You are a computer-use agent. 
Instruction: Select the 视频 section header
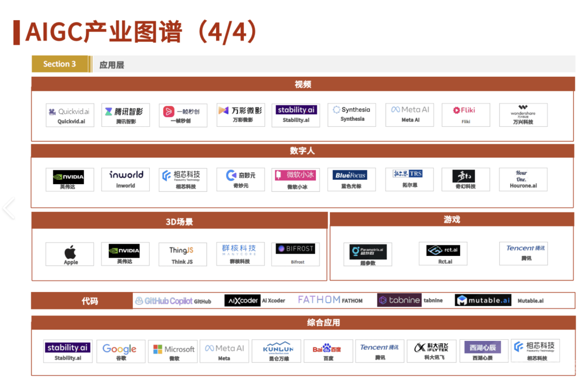tap(303, 84)
